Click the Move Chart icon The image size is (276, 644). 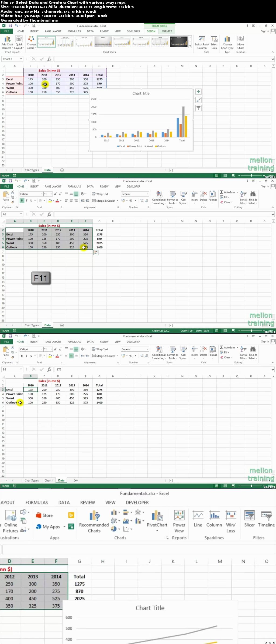(240, 43)
